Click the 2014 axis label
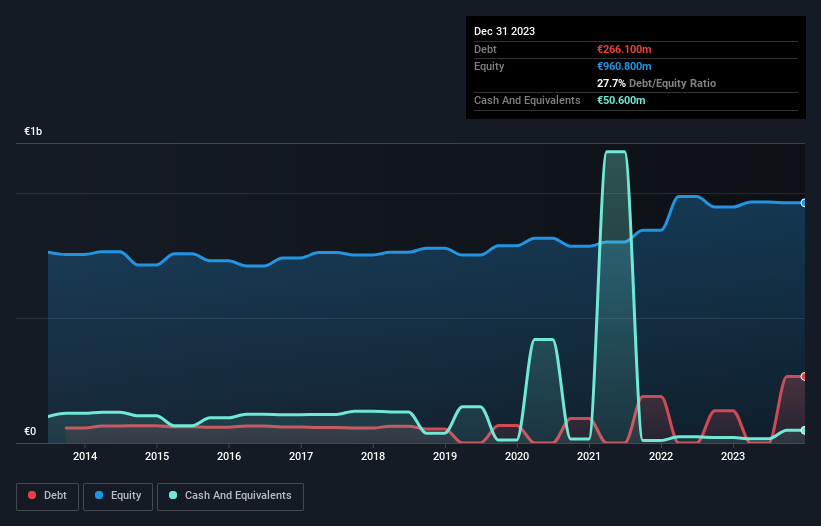 [x=85, y=456]
